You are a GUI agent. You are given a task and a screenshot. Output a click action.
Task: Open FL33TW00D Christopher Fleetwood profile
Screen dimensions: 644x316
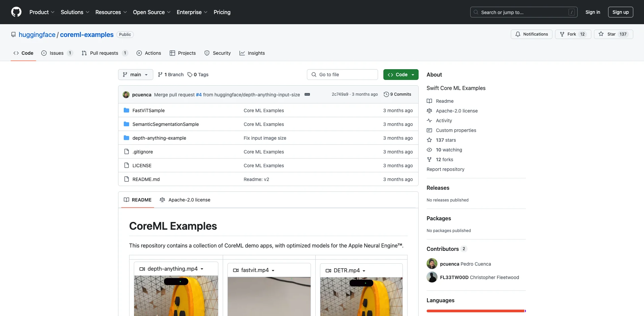click(x=479, y=277)
